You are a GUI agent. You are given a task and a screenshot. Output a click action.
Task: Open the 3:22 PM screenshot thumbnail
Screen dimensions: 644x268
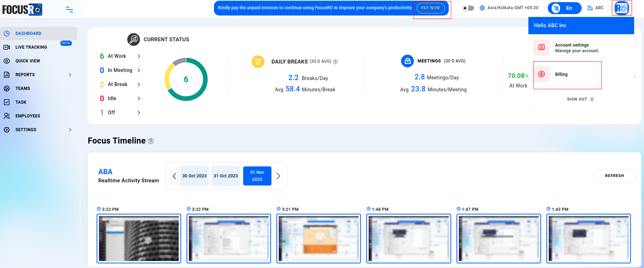[229, 239]
